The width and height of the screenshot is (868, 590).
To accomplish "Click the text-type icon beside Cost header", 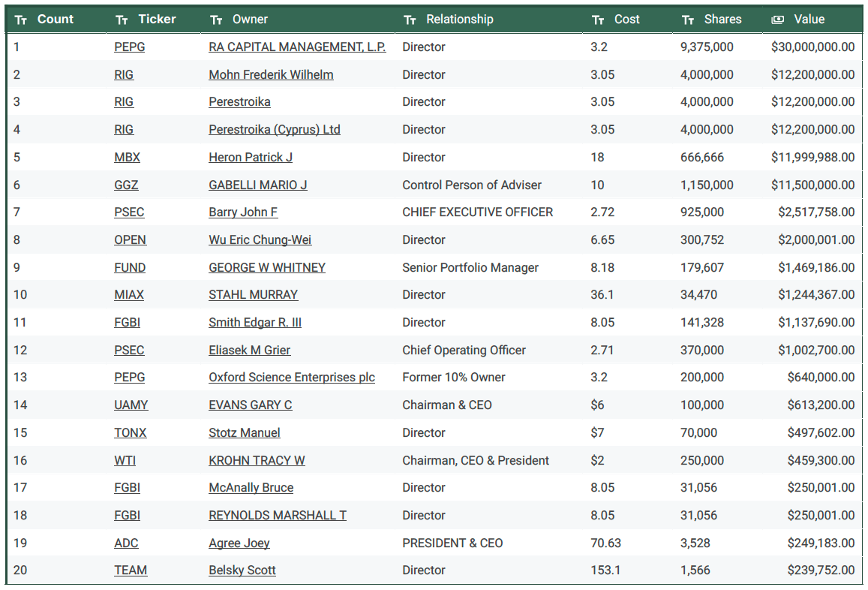I will coord(598,20).
